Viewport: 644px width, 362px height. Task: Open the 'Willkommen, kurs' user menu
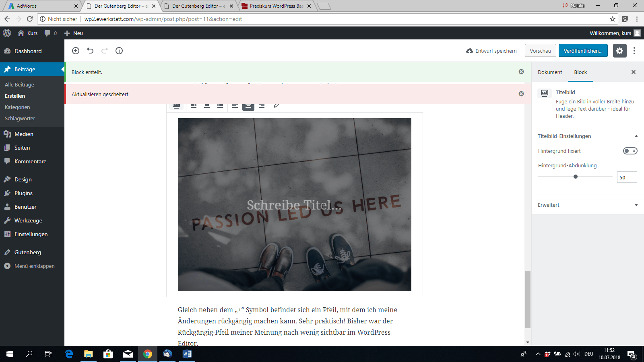pos(615,33)
